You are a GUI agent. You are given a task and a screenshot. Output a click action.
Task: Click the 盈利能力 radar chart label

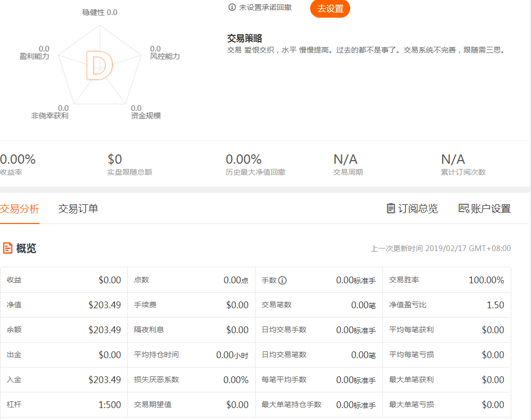34,56
